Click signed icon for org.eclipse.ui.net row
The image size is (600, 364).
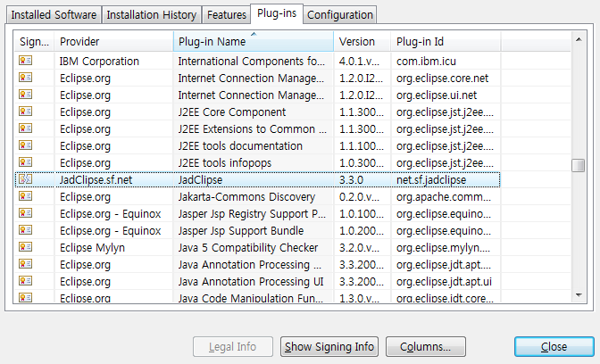(x=25, y=95)
